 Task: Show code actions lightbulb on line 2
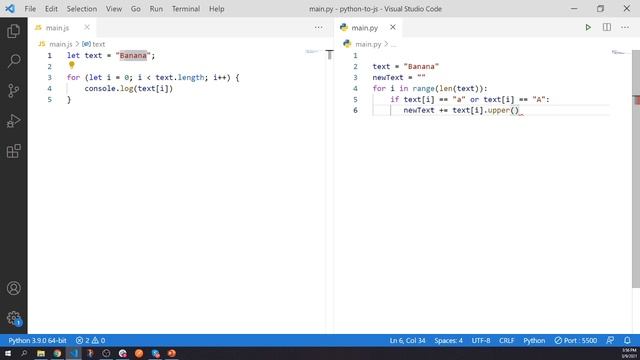pos(72,65)
